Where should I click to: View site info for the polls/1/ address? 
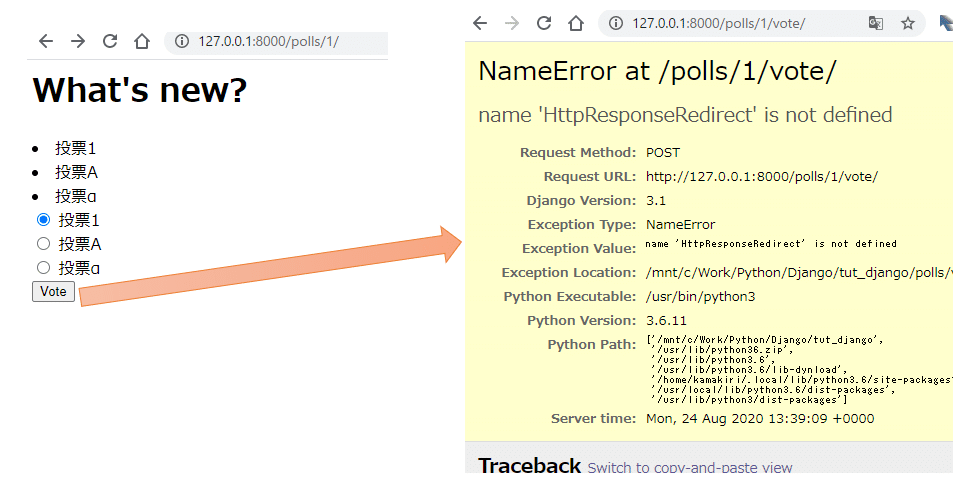pyautogui.click(x=181, y=41)
